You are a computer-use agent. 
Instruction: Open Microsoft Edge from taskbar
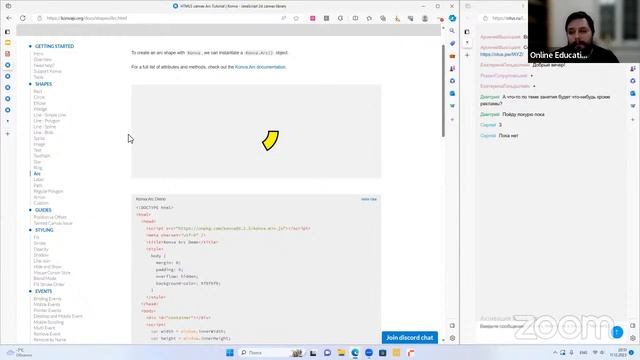click(x=355, y=353)
